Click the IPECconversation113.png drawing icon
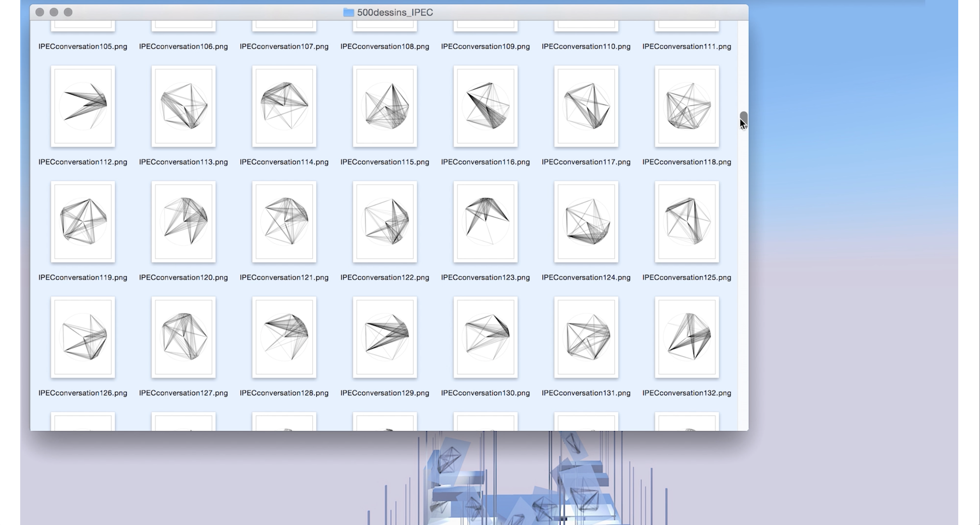980x525 pixels. click(x=183, y=106)
